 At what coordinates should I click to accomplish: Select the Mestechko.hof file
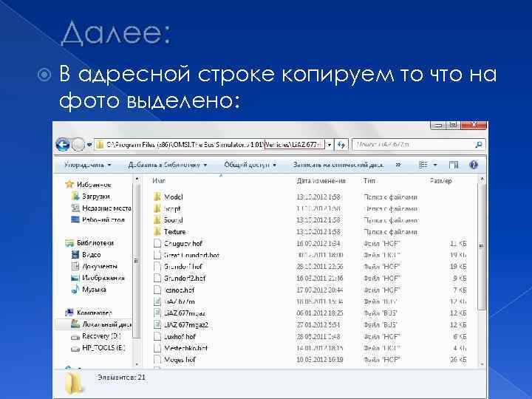click(x=185, y=348)
